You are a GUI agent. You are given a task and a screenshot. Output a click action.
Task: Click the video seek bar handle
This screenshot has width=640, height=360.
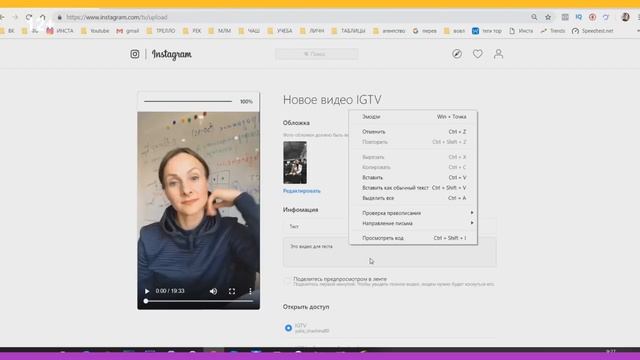click(x=146, y=301)
